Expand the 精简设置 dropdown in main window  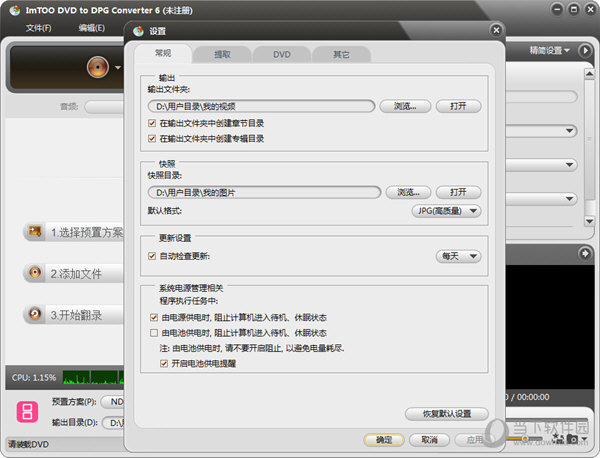point(549,51)
